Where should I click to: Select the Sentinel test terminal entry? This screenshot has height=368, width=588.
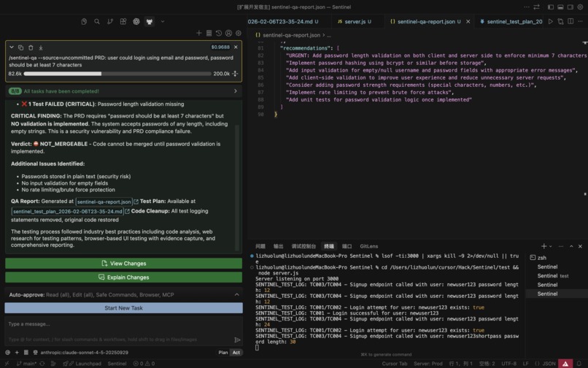coord(557,275)
